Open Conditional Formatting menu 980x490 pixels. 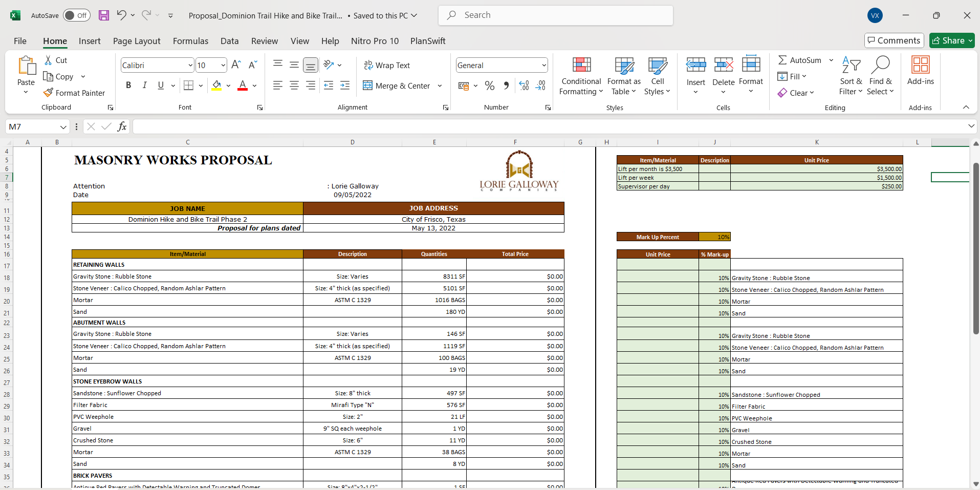(x=581, y=76)
